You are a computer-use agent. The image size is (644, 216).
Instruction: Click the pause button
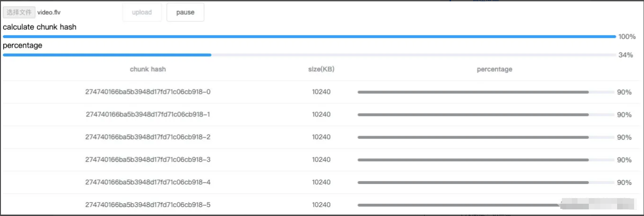pyautogui.click(x=185, y=12)
